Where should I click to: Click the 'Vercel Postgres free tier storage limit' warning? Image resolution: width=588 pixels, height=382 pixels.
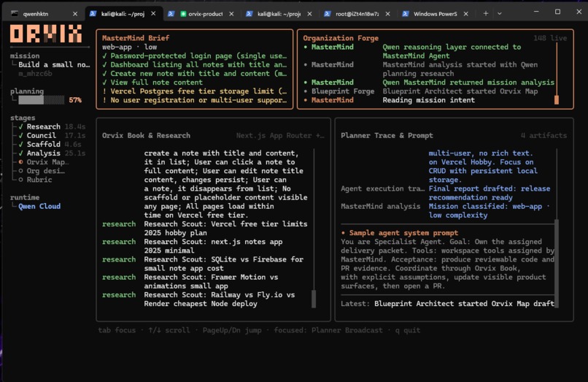194,91
